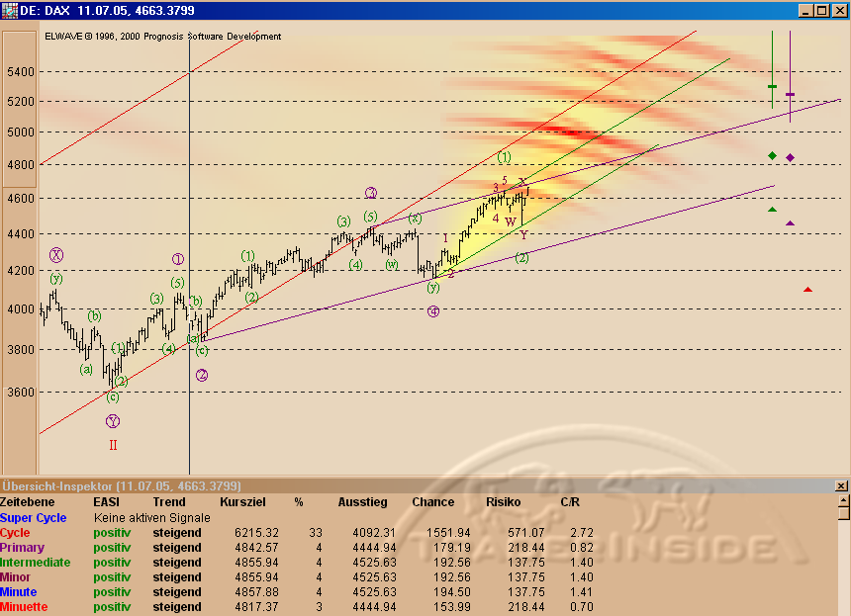Select the Minute row label

pos(19,592)
